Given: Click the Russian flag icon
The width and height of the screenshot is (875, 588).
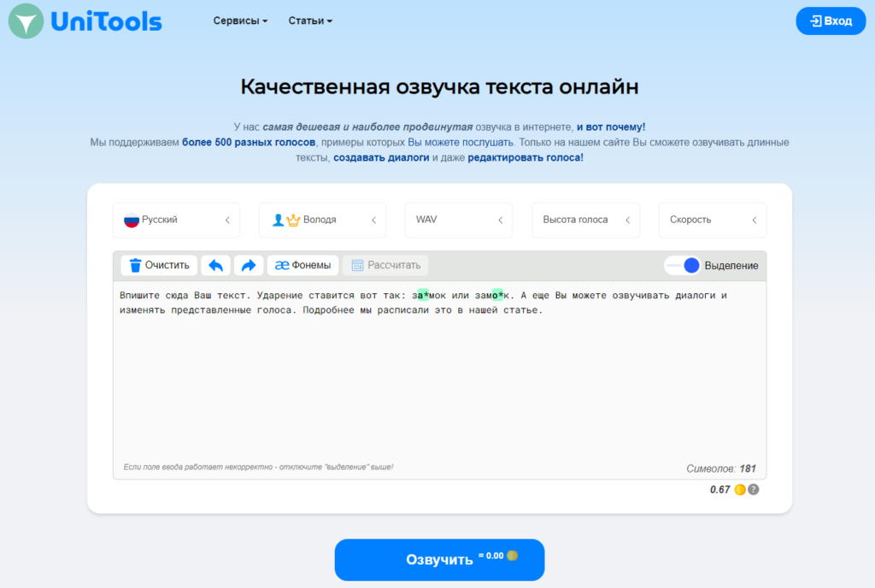Looking at the screenshot, I should click(x=132, y=220).
